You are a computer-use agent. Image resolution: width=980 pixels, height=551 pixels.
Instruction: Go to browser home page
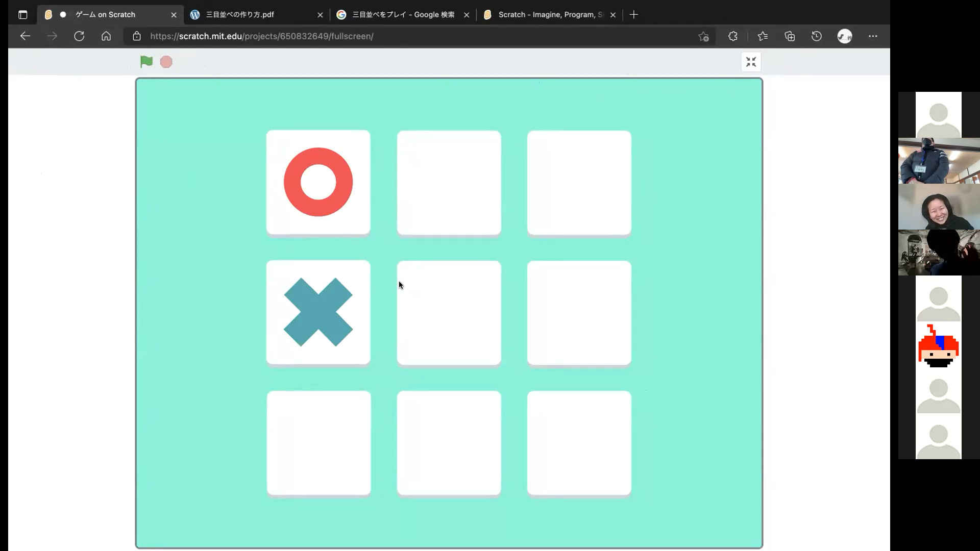(x=106, y=36)
